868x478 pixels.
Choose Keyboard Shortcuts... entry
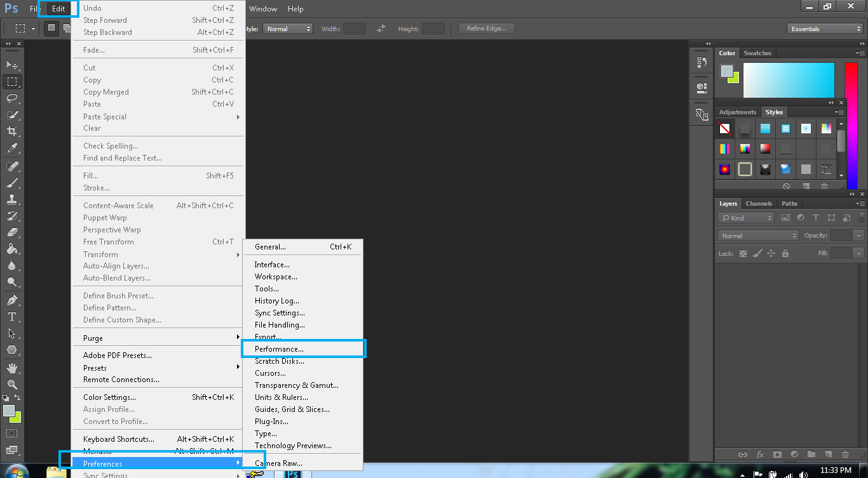(x=158, y=439)
